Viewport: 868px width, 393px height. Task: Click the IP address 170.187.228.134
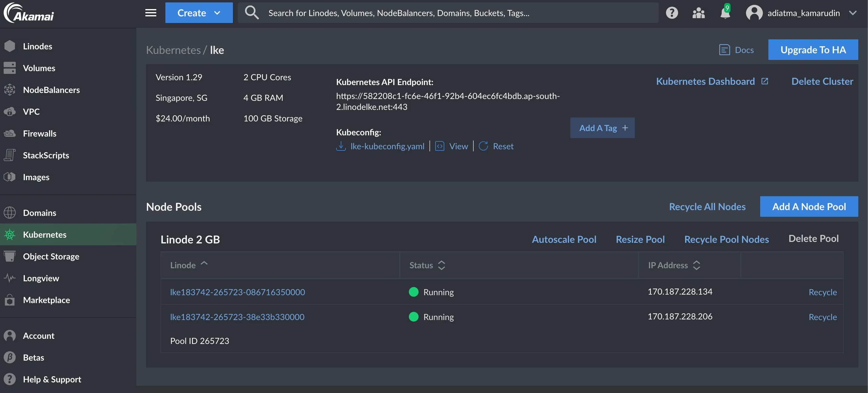pos(680,291)
